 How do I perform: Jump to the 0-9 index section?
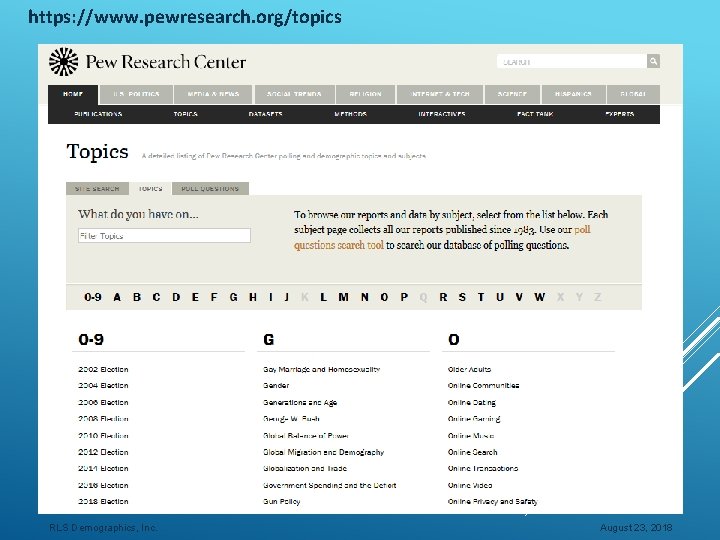click(93, 297)
